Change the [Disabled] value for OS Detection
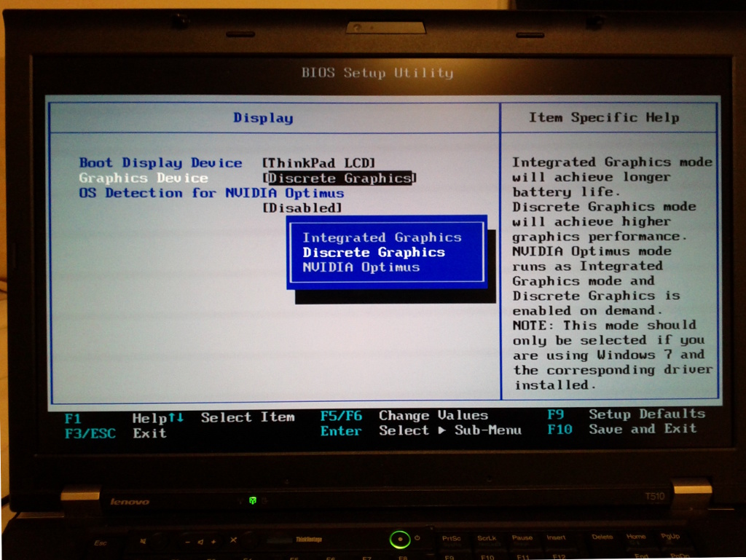Viewport: 746px width, 560px height. click(x=302, y=208)
